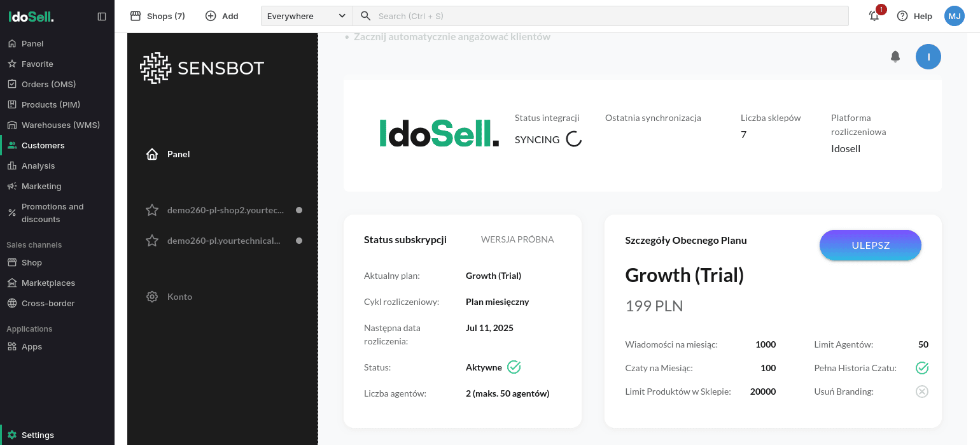Click the Usuń Branding disabled status icon
The image size is (980, 445).
[921, 392]
